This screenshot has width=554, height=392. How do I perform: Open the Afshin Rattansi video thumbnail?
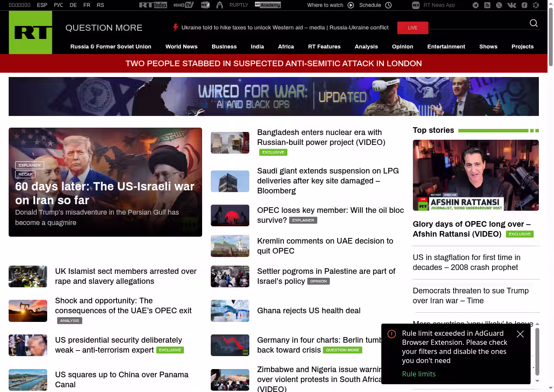coord(476,175)
